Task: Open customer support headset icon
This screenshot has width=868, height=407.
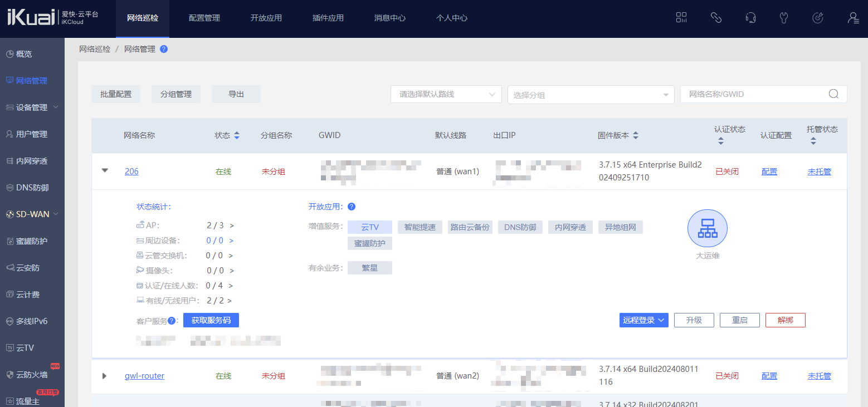Action: [750, 18]
